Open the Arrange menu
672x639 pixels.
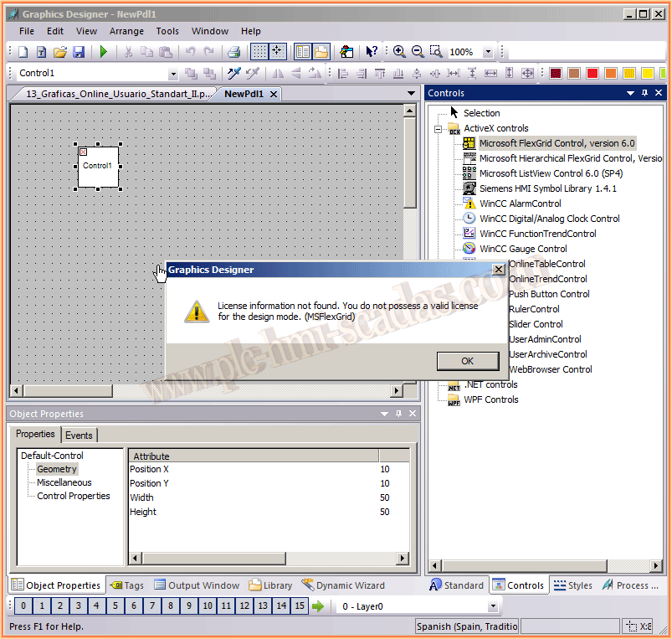[x=126, y=31]
